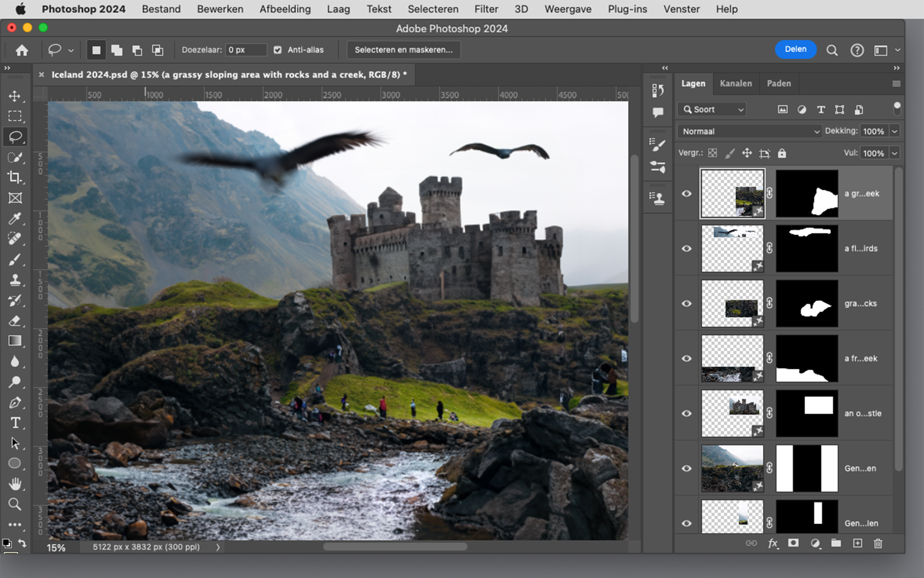Open the Soort layer filter dropdown

tap(714, 109)
